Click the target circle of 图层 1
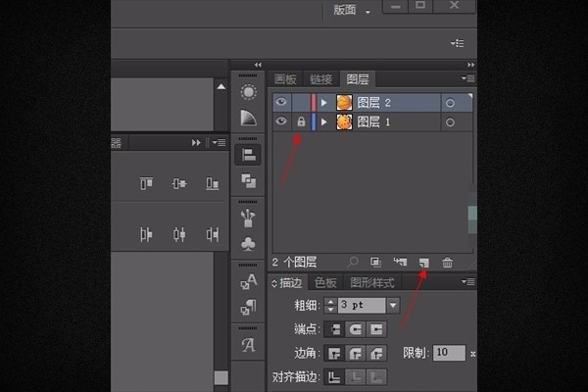The image size is (588, 392). [x=450, y=122]
